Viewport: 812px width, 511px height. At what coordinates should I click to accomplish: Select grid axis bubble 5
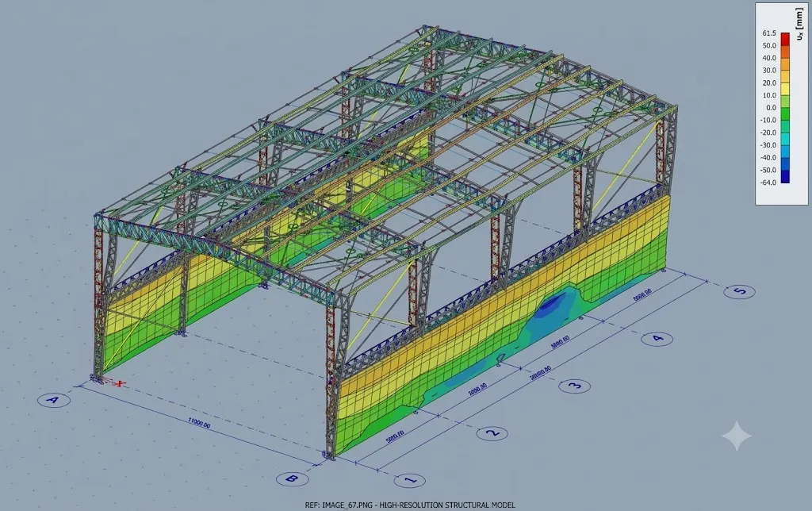(x=740, y=291)
